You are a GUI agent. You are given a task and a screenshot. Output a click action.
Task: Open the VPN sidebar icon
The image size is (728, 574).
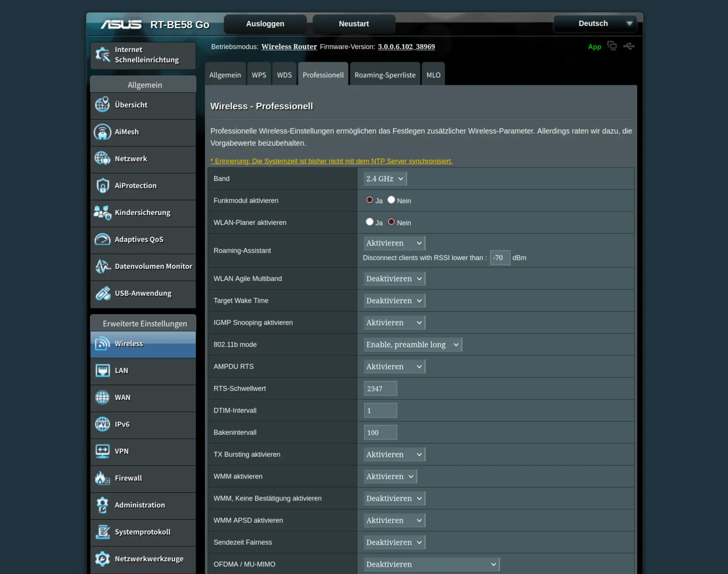(x=102, y=451)
